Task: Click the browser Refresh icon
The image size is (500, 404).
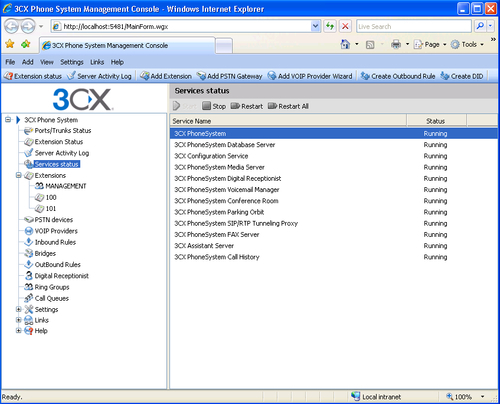Action: (x=330, y=26)
